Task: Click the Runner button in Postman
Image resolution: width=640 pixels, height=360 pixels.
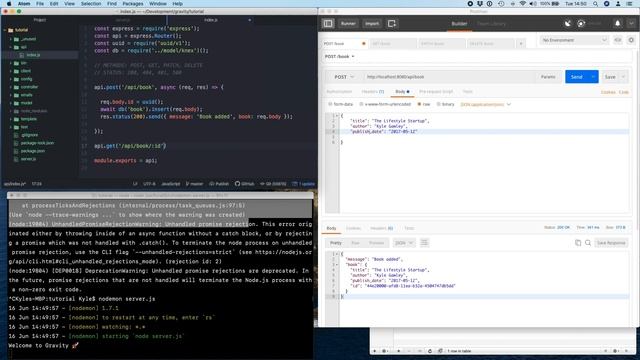Action: coord(348,24)
